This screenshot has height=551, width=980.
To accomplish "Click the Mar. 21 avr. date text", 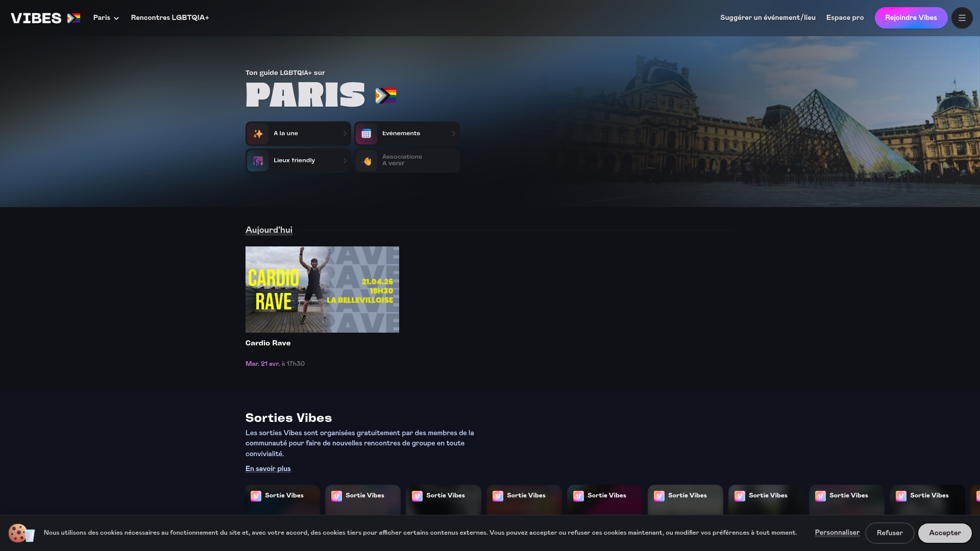I will [262, 364].
